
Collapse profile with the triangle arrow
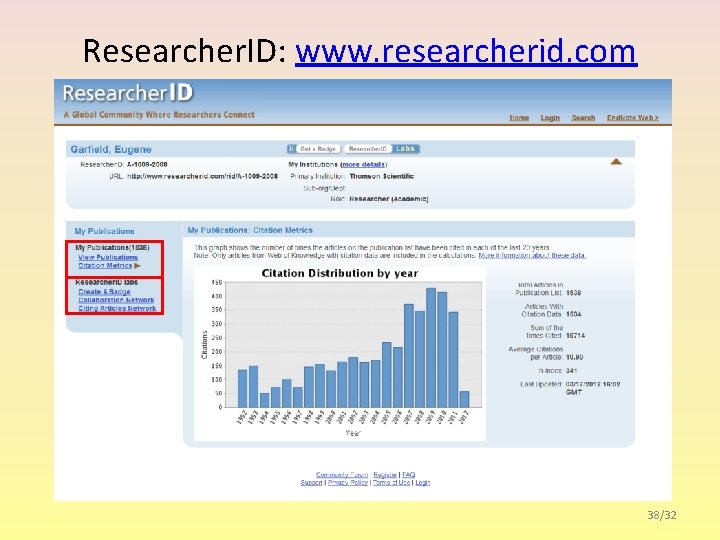click(x=616, y=162)
